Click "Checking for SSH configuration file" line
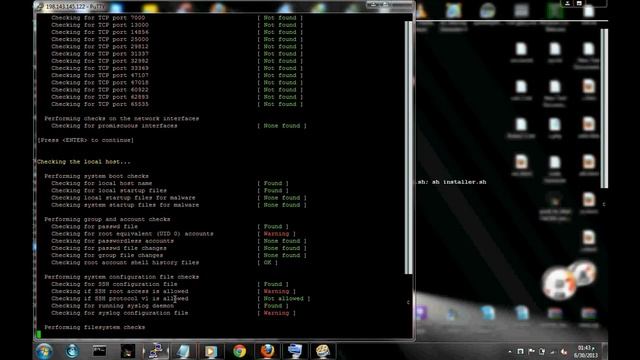Viewport: 640px width, 360px height. [114, 284]
